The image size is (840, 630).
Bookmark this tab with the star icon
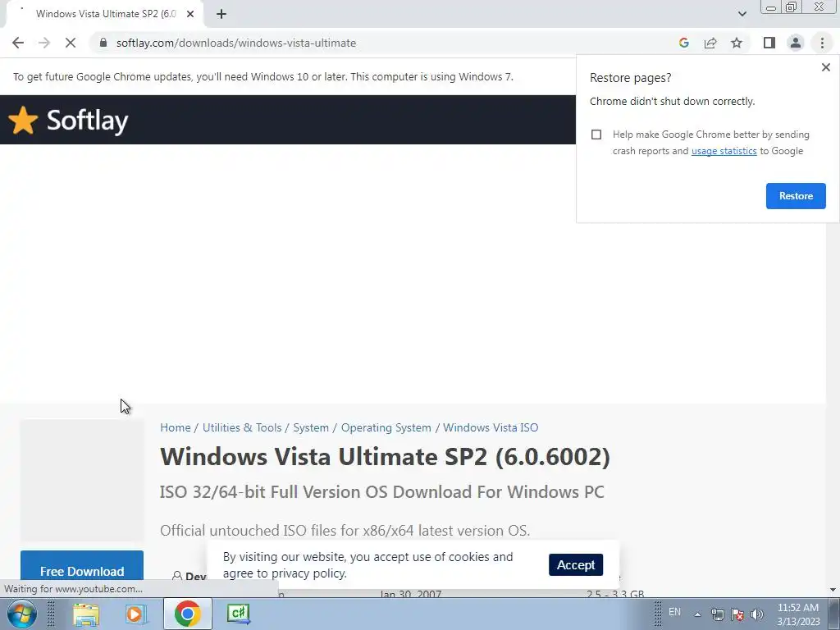click(x=737, y=43)
